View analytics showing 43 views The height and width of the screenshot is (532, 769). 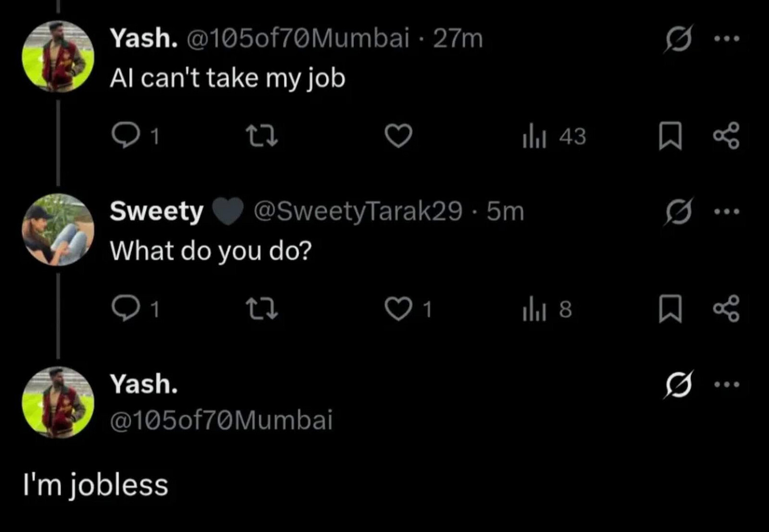point(554,136)
